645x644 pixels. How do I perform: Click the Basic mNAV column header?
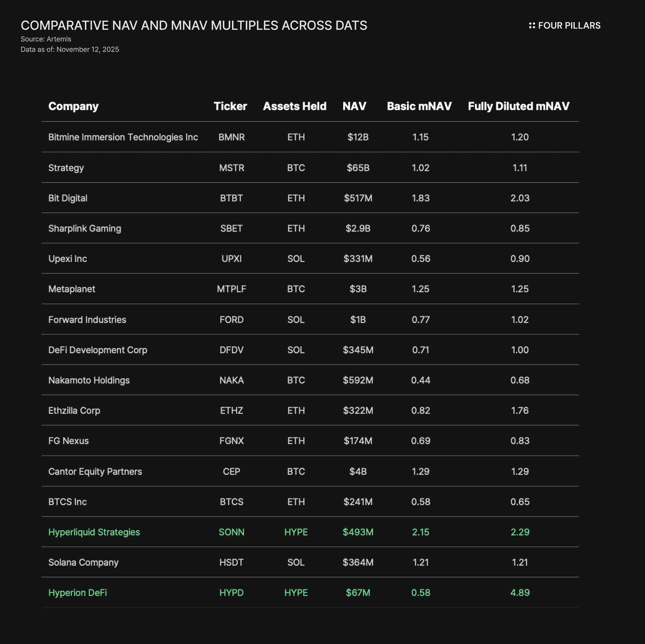419,106
